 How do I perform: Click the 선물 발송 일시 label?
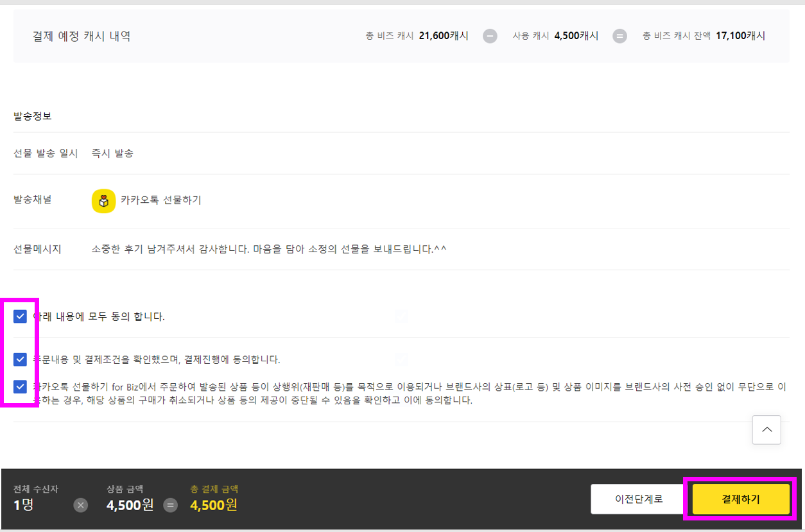46,153
